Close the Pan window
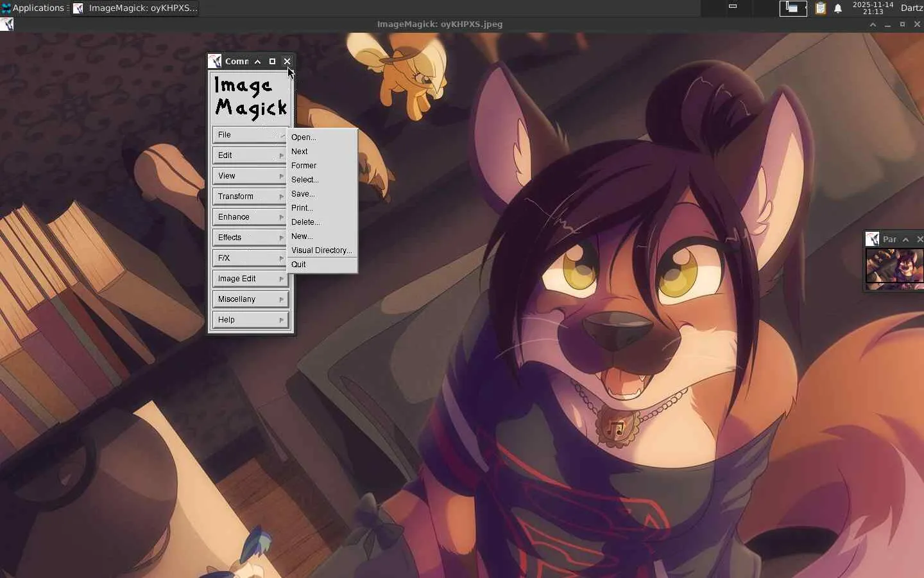 pyautogui.click(x=920, y=240)
